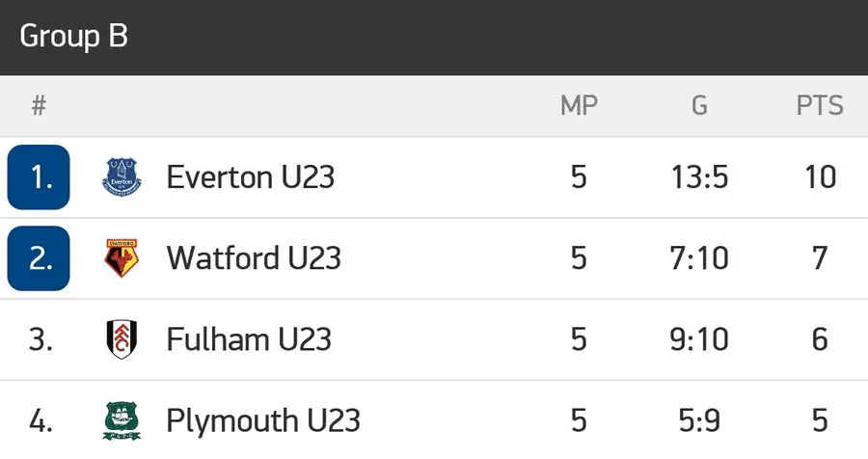Select the blue rank 1 badge
The image size is (868, 459).
39,177
